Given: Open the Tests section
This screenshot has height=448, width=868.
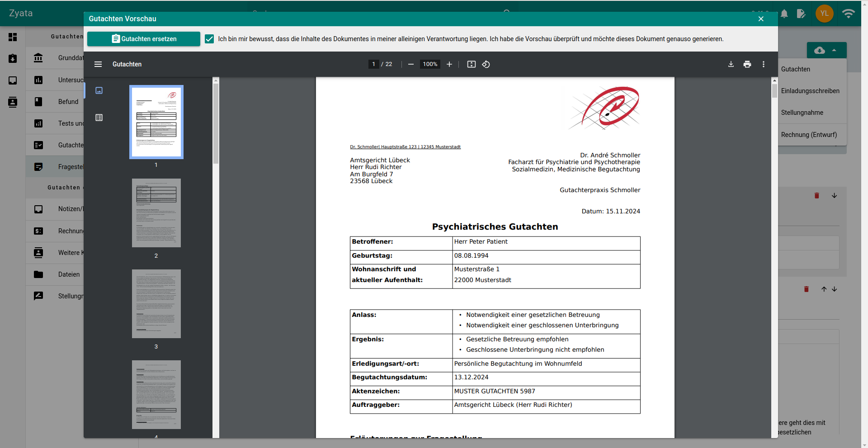Looking at the screenshot, I should [55, 123].
